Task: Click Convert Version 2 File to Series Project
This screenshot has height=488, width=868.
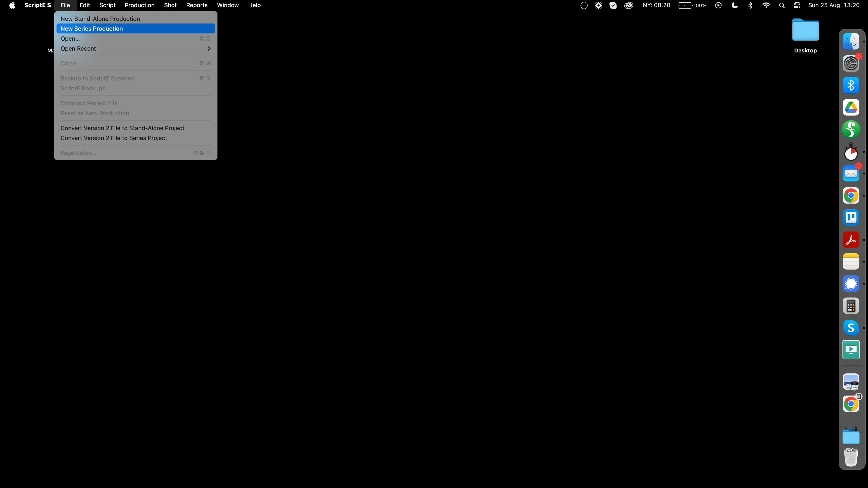Action: click(114, 138)
